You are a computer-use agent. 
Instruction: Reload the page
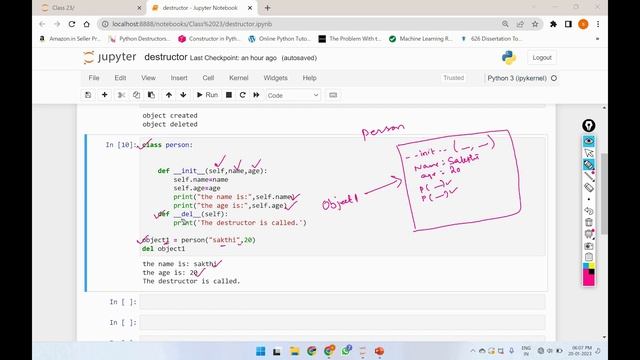point(72,24)
